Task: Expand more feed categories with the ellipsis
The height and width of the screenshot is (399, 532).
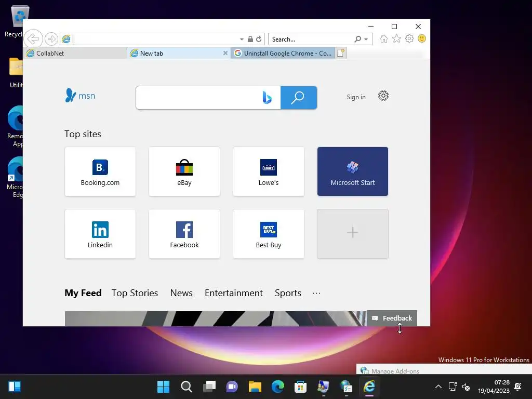Action: [x=316, y=293]
